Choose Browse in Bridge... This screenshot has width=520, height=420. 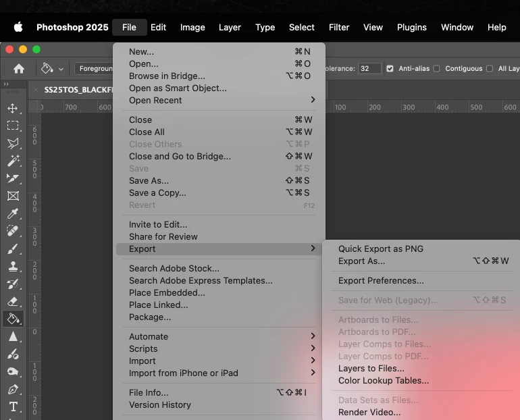pyautogui.click(x=219, y=76)
